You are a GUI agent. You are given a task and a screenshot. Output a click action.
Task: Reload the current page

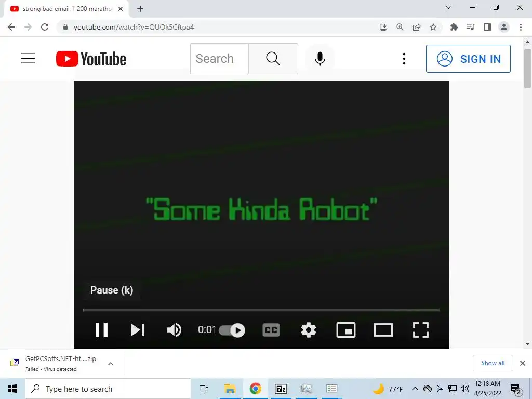(45, 27)
